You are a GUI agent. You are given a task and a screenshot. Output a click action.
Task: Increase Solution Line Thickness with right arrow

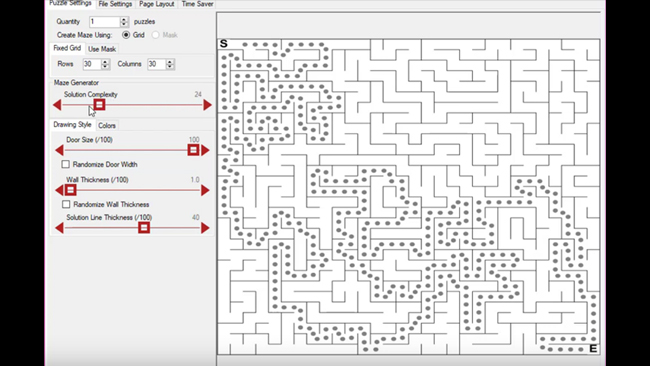205,228
